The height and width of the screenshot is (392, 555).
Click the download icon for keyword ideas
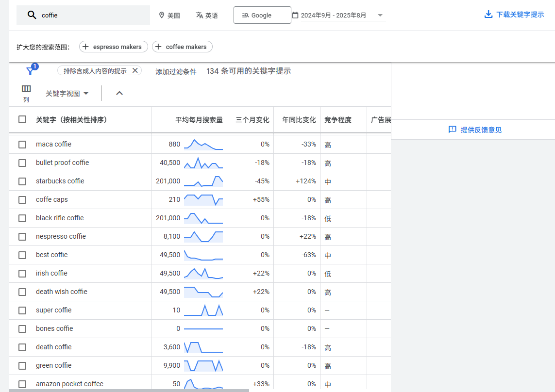click(x=488, y=15)
